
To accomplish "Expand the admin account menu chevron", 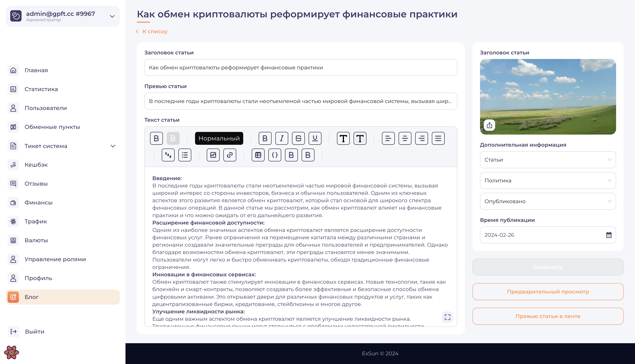I will (x=112, y=16).
